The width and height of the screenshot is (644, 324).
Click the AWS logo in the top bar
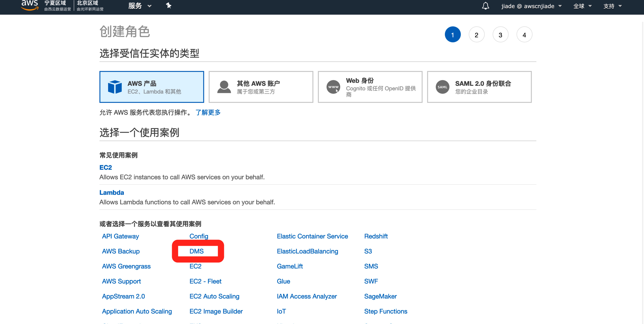(29, 5)
